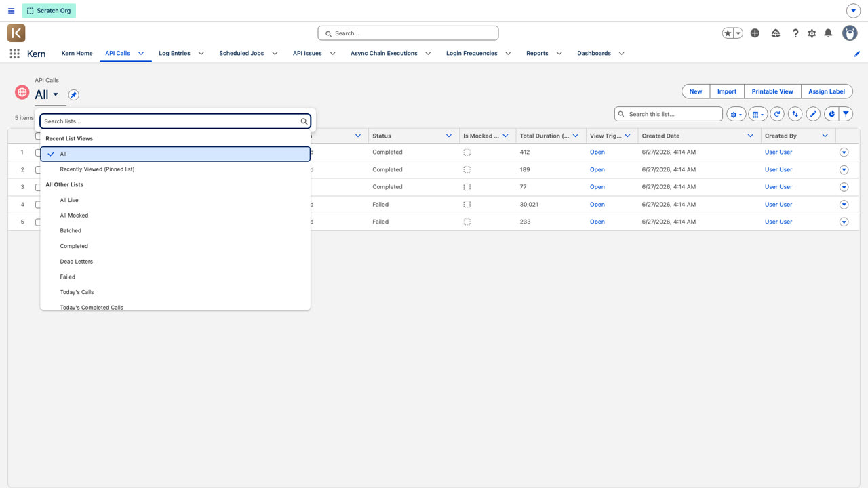Select the Dead Letters list view
868x488 pixels.
pyautogui.click(x=175, y=262)
